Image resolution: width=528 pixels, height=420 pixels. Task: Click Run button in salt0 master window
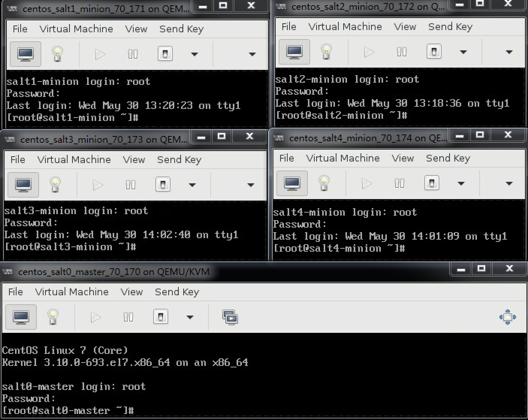click(x=95, y=317)
